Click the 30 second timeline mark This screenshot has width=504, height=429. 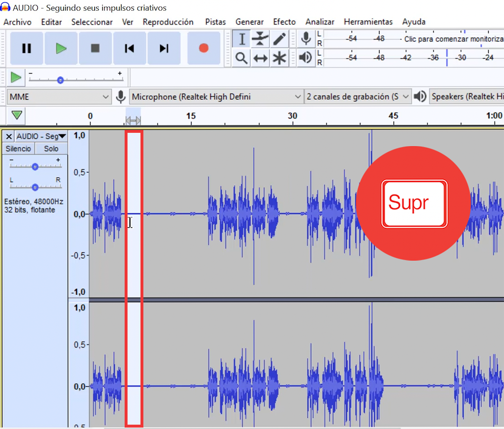coord(292,116)
